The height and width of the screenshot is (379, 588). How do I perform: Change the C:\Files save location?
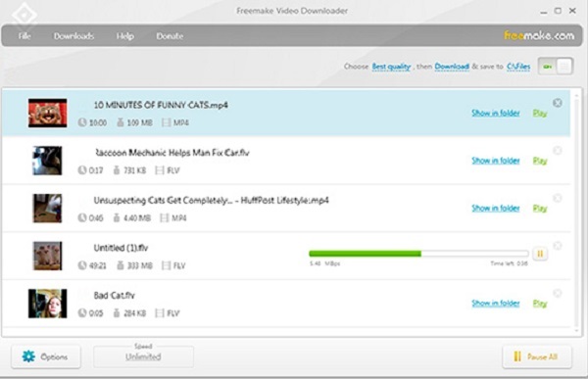(x=518, y=67)
